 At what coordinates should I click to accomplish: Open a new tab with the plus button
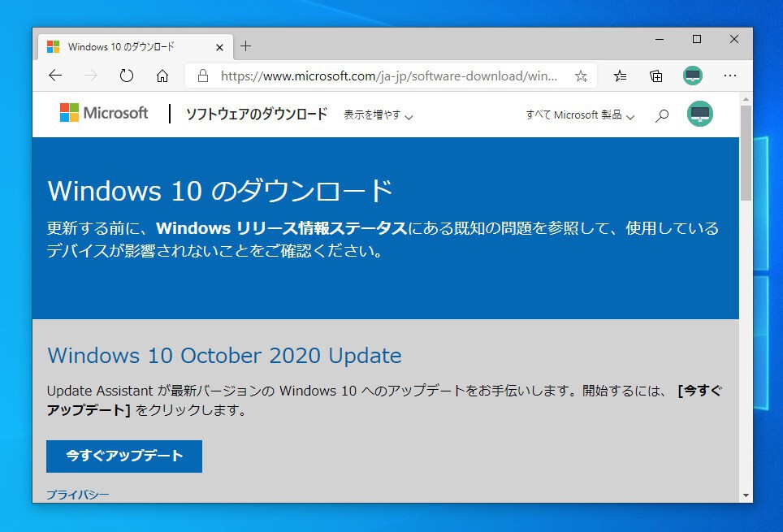tap(245, 46)
